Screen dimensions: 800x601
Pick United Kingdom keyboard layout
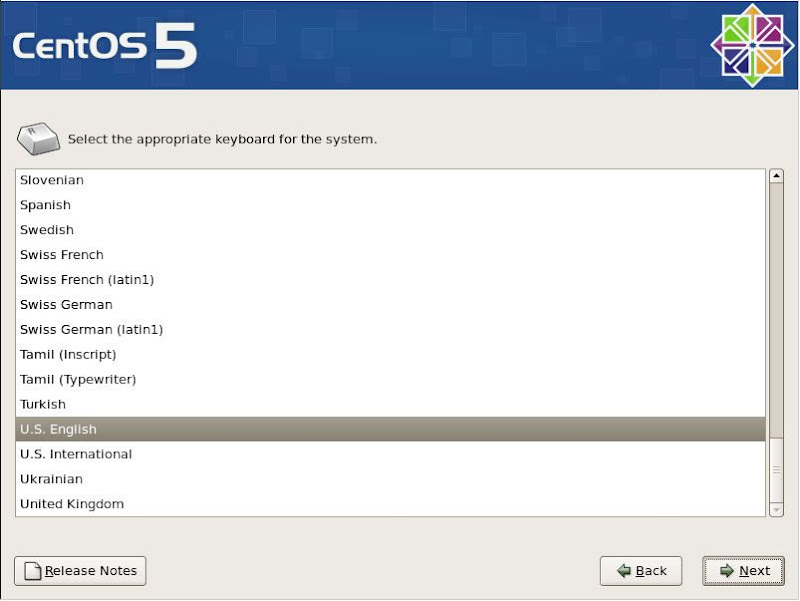pos(72,504)
